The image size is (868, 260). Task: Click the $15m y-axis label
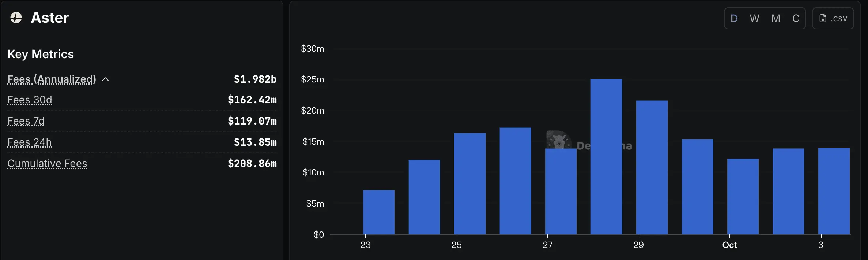pos(313,141)
